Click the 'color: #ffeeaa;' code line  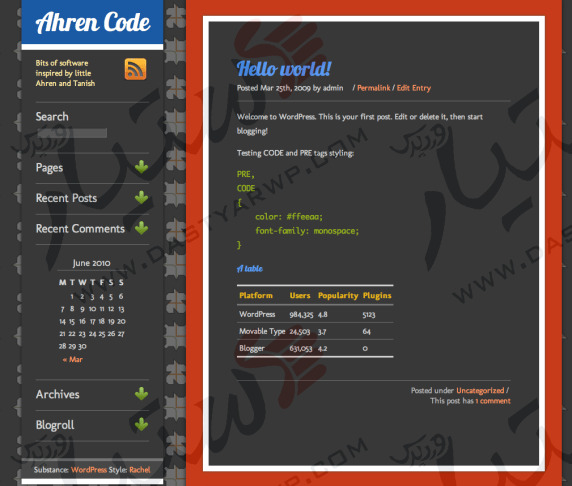pos(289,217)
